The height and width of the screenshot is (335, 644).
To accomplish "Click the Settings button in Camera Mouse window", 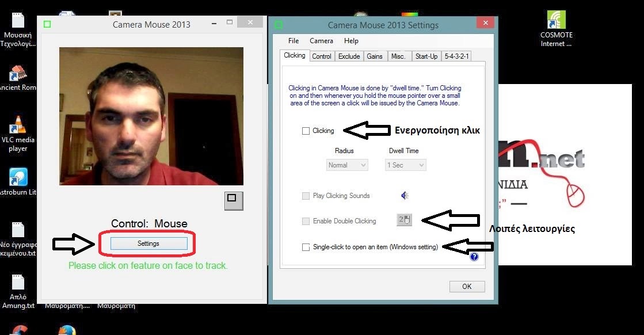I will coord(148,243).
